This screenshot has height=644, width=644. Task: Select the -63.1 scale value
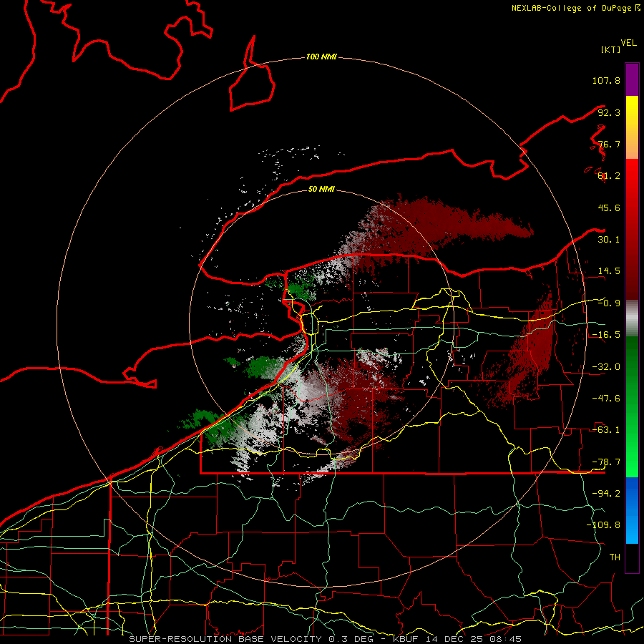pyautogui.click(x=606, y=430)
